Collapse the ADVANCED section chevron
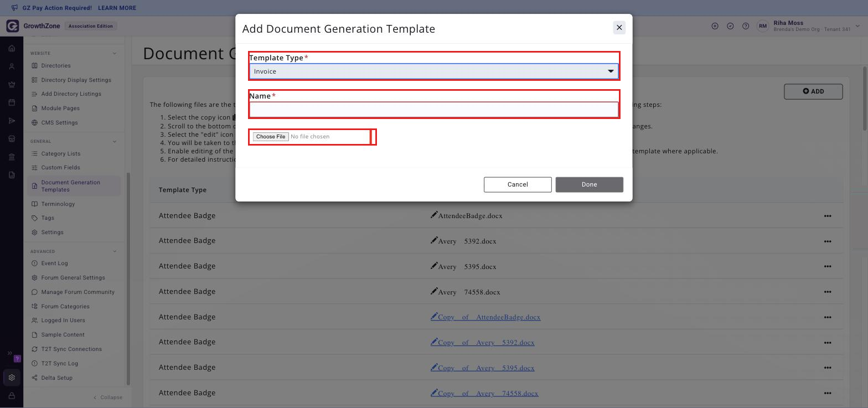868x408 pixels. click(x=115, y=251)
